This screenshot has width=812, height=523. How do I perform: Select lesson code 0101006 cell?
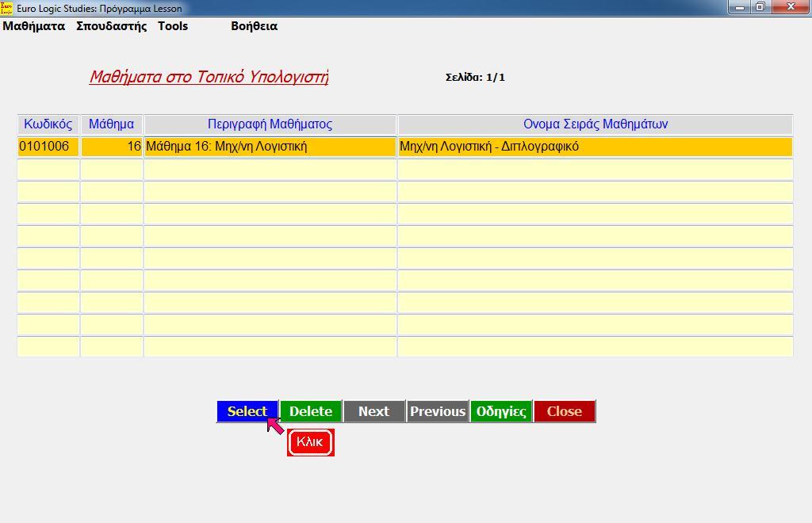pyautogui.click(x=48, y=147)
